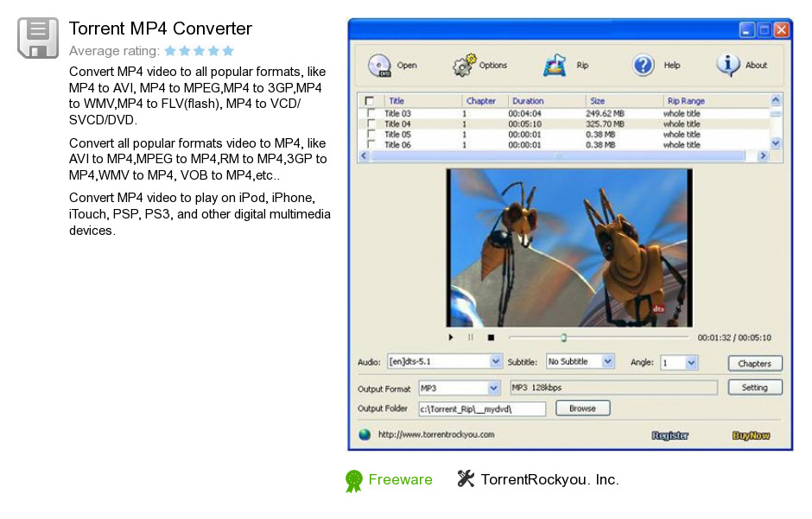Click the video preview thumbnail

569,248
